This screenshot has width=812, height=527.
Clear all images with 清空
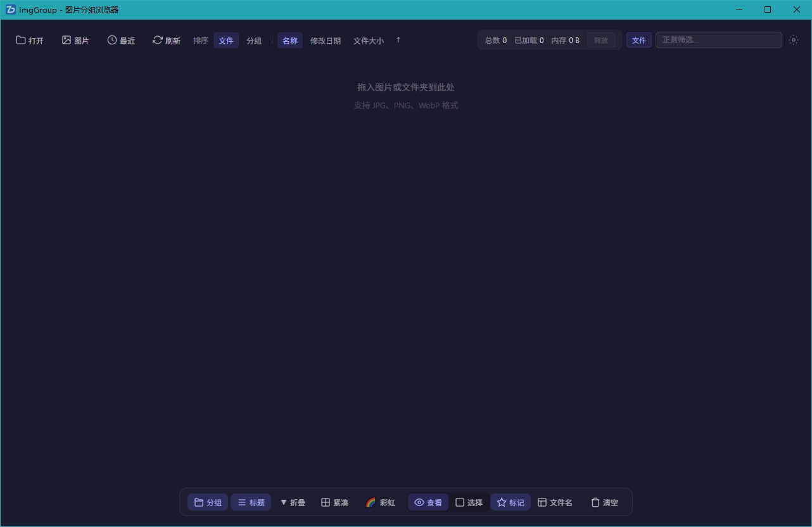(x=604, y=502)
